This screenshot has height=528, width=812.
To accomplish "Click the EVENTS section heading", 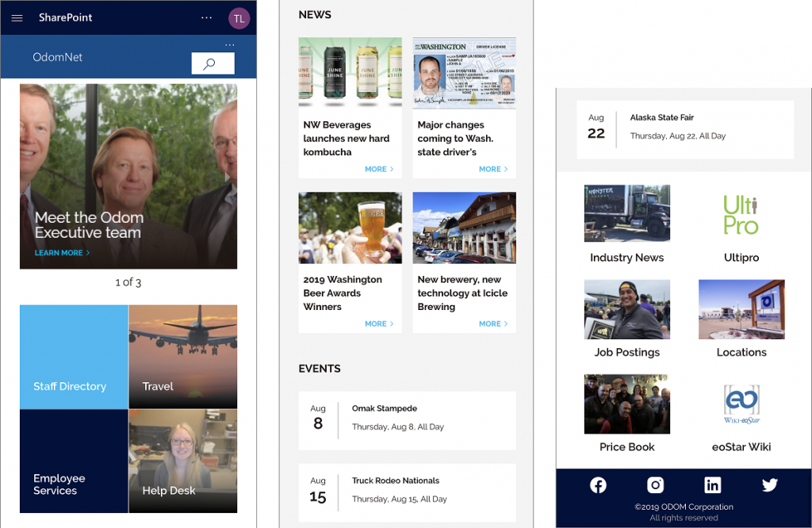I will (320, 369).
